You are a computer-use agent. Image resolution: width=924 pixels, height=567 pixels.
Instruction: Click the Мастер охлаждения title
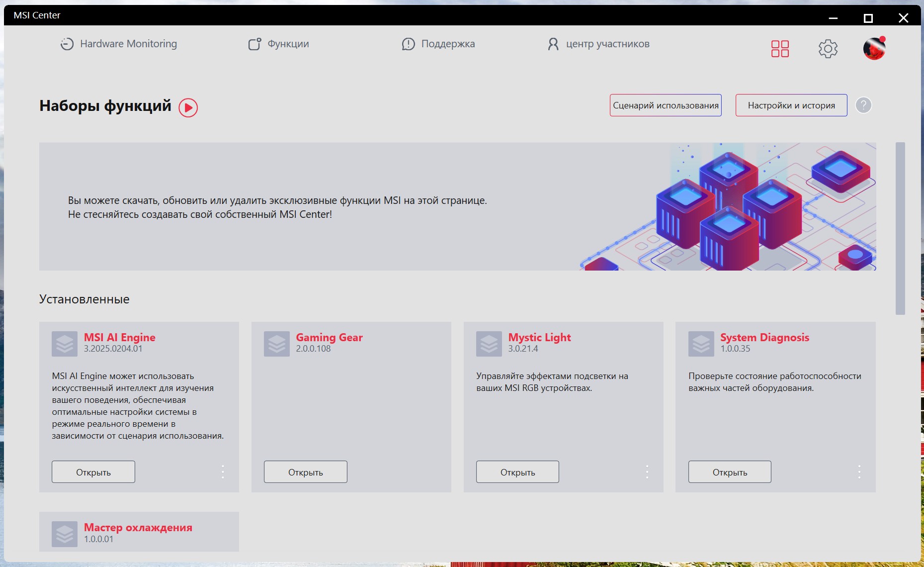[x=138, y=527]
